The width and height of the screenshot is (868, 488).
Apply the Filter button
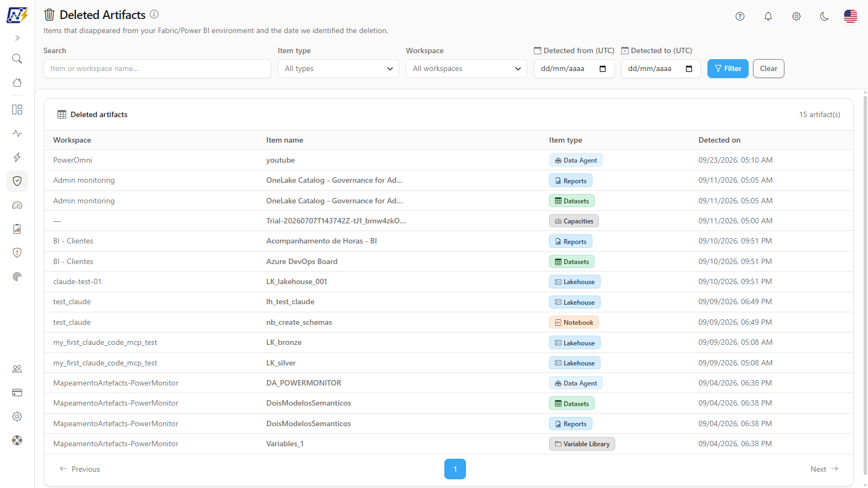pyautogui.click(x=728, y=68)
